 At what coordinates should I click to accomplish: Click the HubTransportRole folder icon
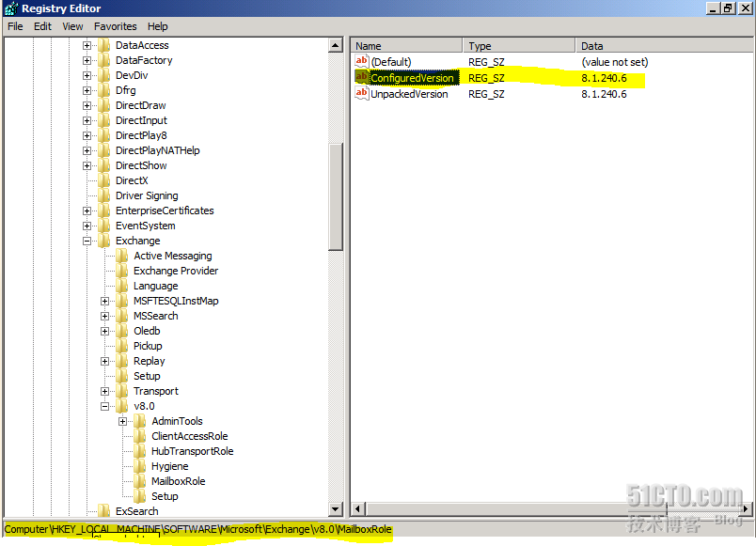pos(140,451)
